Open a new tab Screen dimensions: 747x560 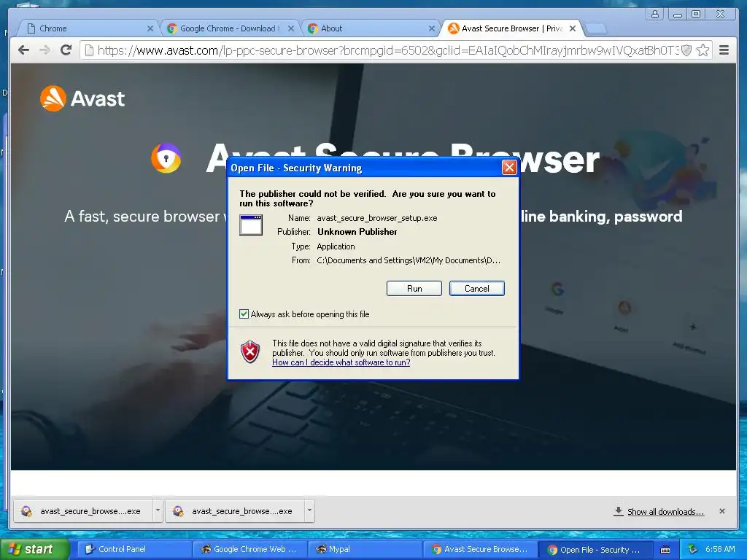[596, 29]
